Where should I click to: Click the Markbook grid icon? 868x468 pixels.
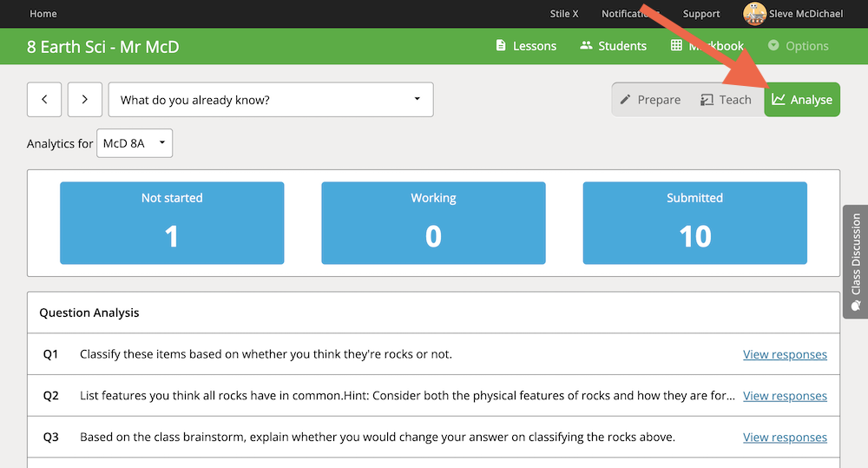[x=676, y=45]
